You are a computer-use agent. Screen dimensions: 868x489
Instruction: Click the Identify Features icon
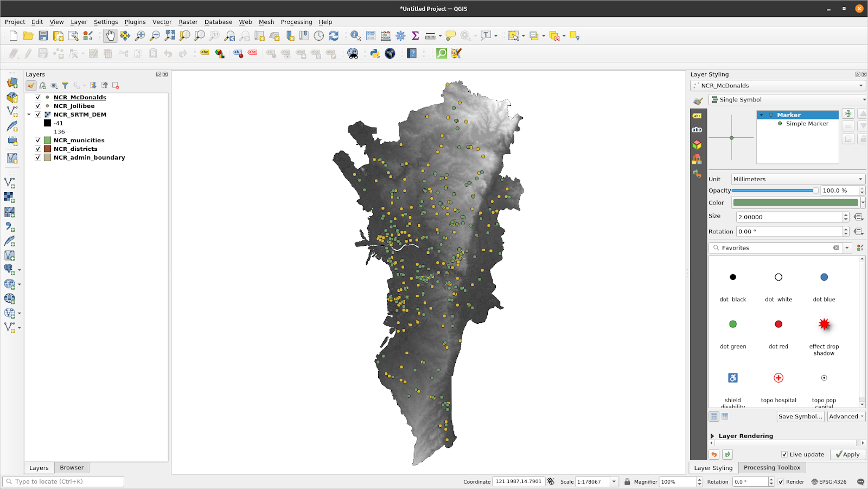point(354,35)
